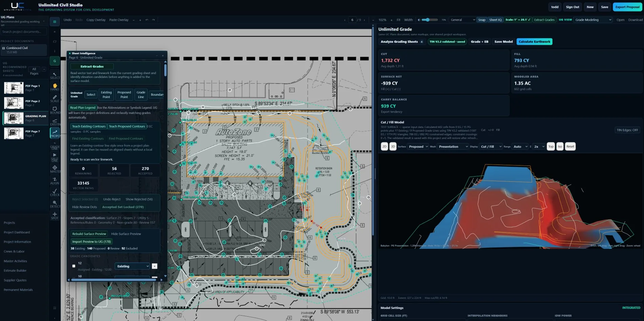Open Estimate Builder in sidebar

coord(15,270)
